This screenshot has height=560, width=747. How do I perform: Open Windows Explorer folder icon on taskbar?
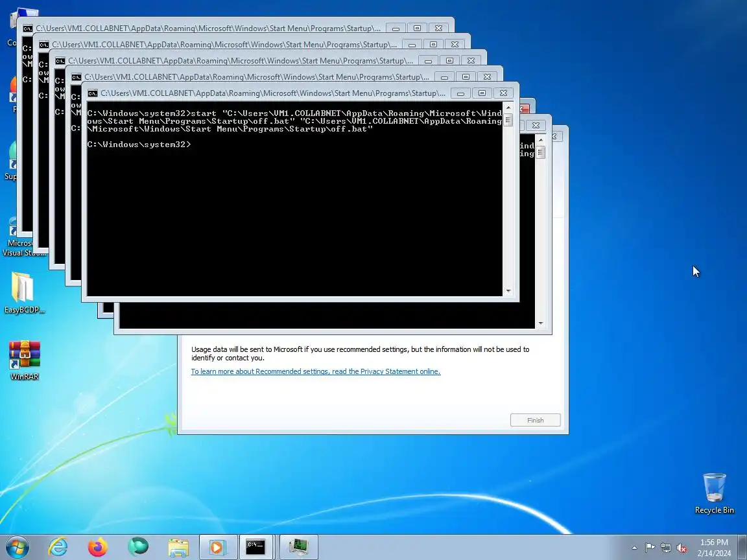(x=178, y=546)
